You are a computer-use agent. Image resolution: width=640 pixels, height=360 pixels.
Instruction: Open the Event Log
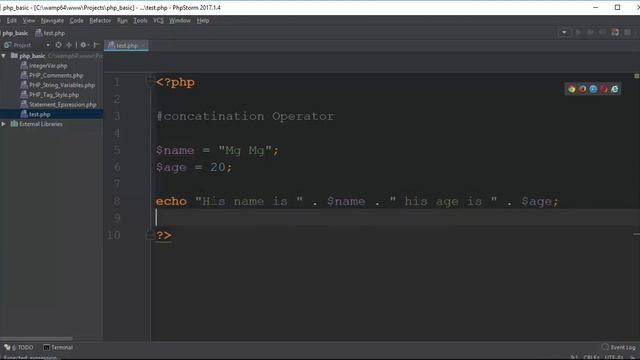619,347
